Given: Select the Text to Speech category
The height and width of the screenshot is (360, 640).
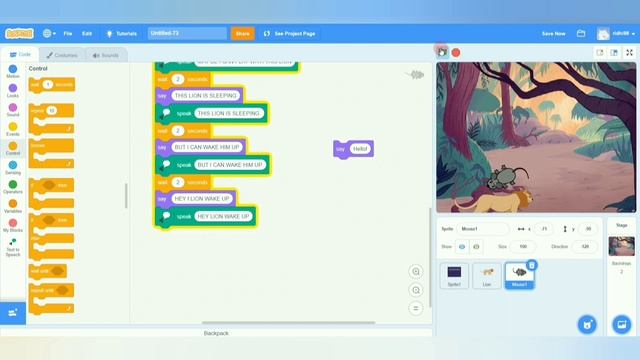Looking at the screenshot, I should (13, 248).
